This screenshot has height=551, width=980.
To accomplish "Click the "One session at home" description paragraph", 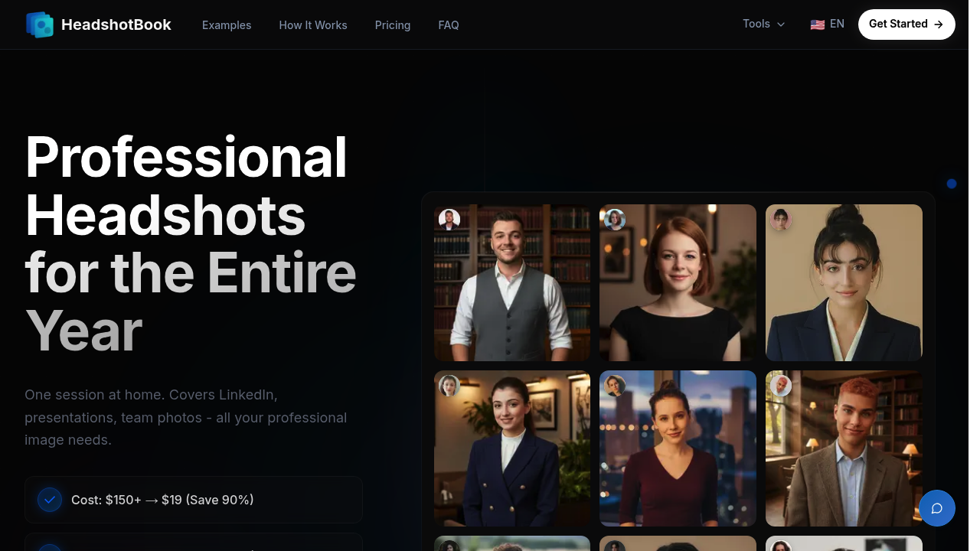I will point(186,418).
